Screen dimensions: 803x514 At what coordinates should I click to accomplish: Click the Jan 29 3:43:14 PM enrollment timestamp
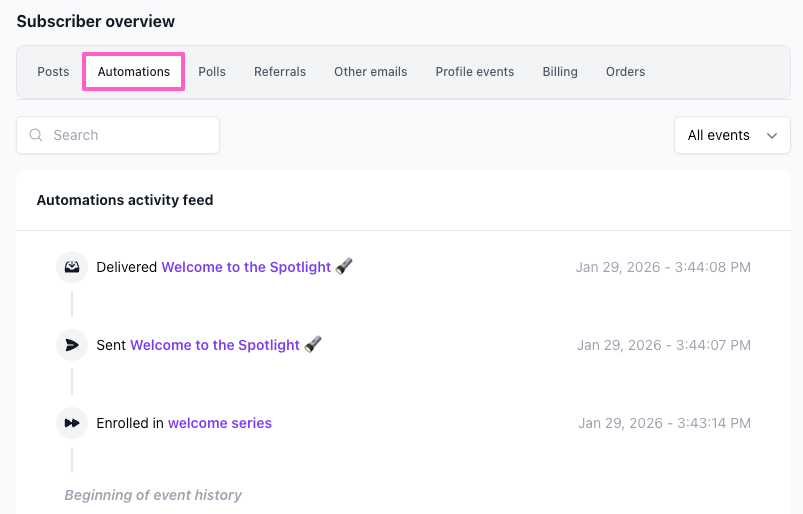pos(664,423)
